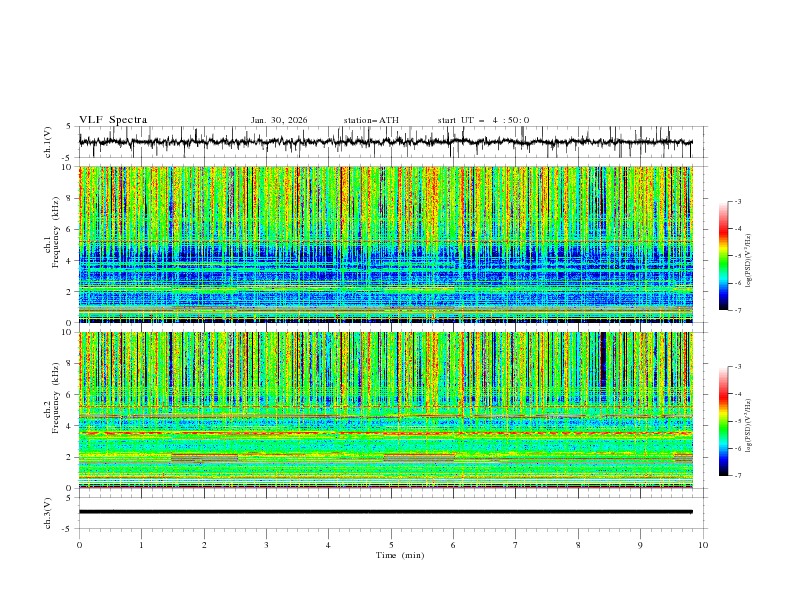This screenshot has width=792, height=612.
Task: Select the ch.1 voltage waveform panel
Action: pyautogui.click(x=390, y=142)
